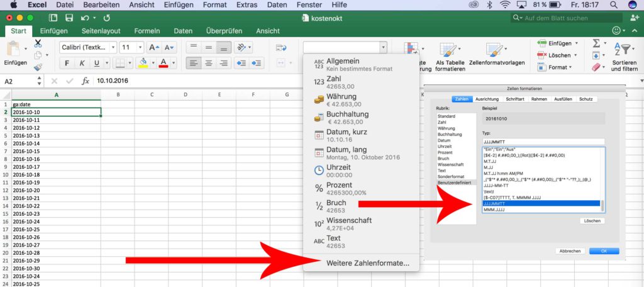The image size is (644, 287).
Task: Click the Typ input field
Action: coord(543,142)
